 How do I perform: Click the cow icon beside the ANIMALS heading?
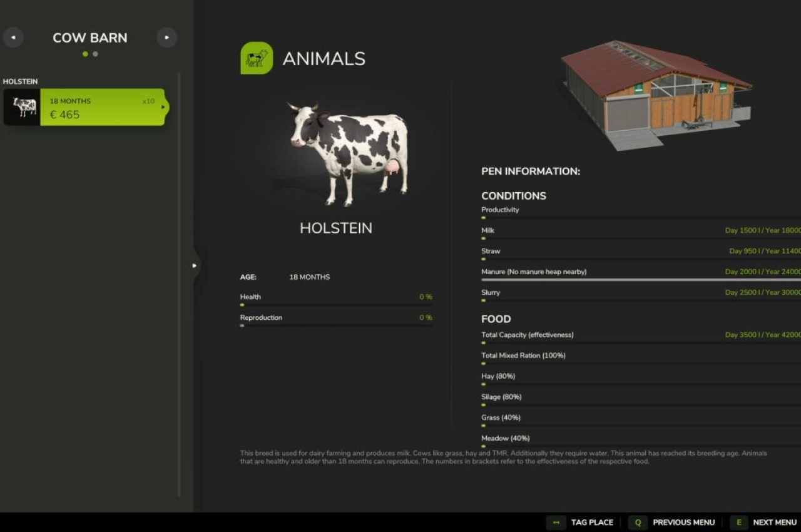(x=256, y=58)
